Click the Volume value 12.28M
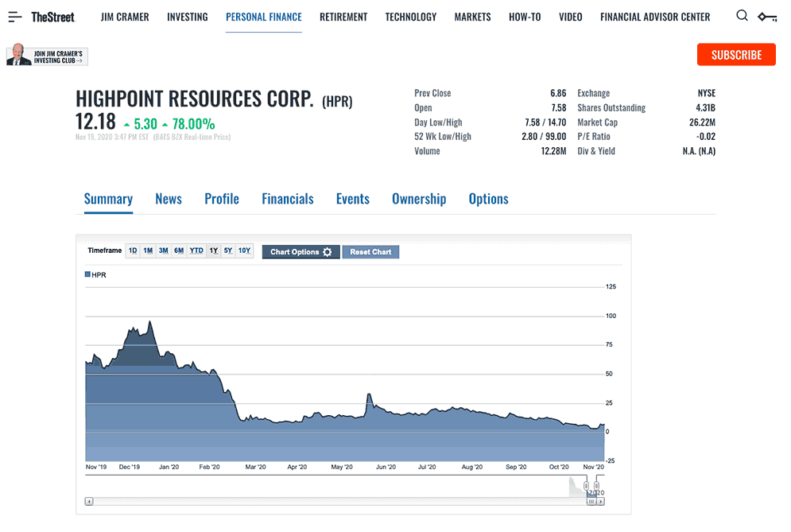Image resolution: width=791 pixels, height=532 pixels. 553,151
